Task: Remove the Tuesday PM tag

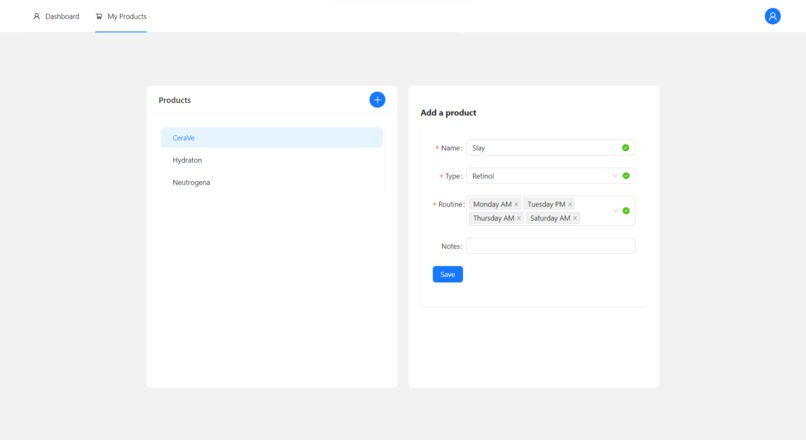Action: tap(570, 205)
